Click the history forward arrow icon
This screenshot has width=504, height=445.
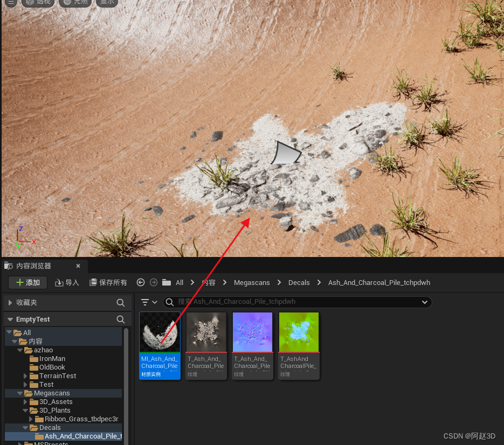(x=153, y=282)
